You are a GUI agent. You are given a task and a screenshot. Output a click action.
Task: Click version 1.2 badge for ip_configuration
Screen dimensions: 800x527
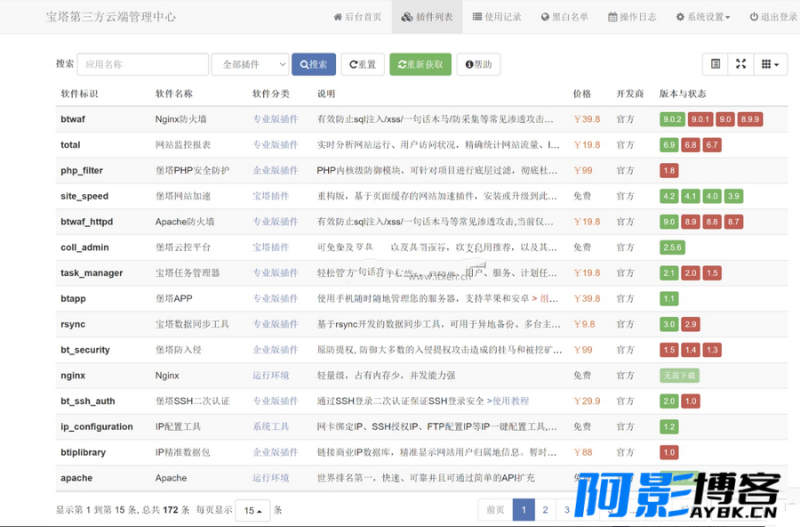click(669, 426)
